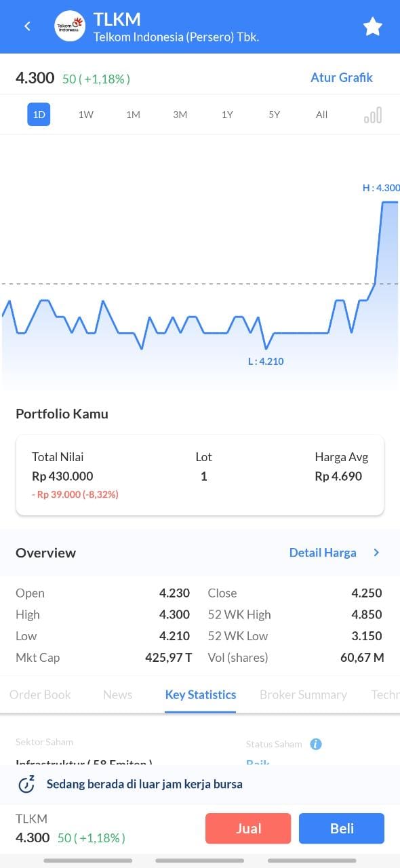Select the 1W timeframe
This screenshot has height=868, width=400.
point(86,115)
